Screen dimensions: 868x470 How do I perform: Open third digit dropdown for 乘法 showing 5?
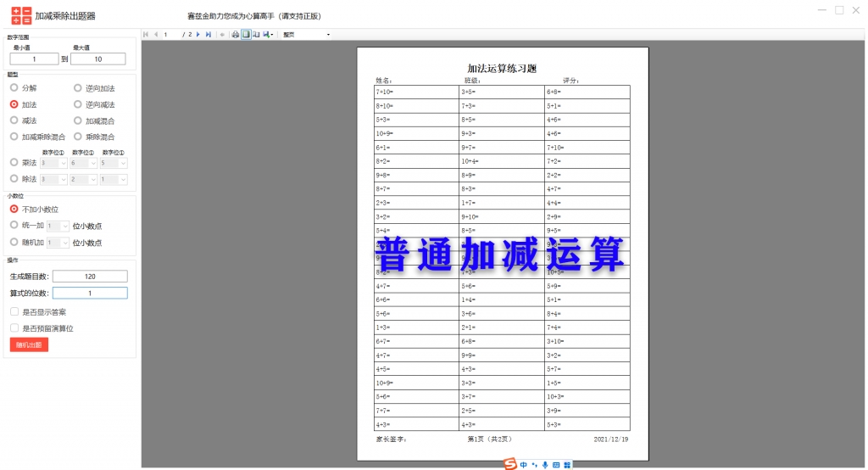pyautogui.click(x=114, y=163)
